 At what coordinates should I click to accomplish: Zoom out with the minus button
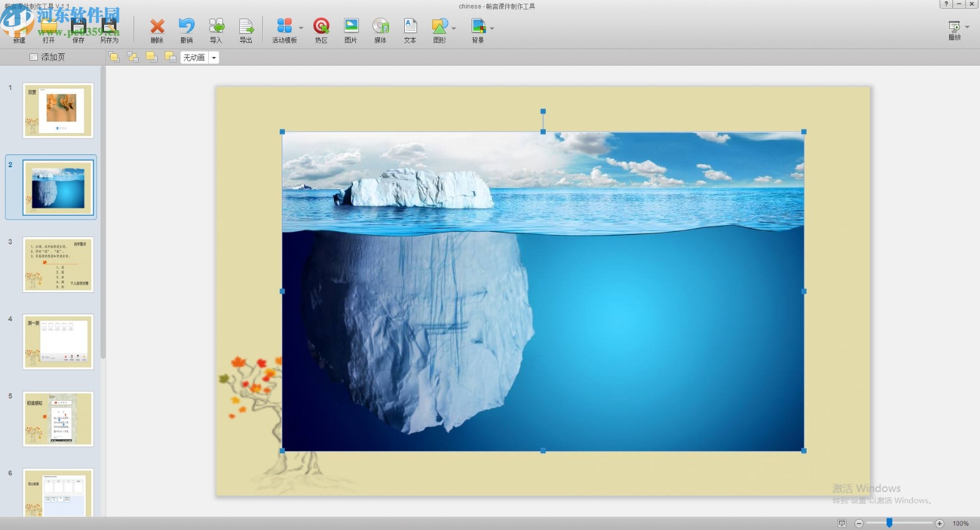point(859,523)
